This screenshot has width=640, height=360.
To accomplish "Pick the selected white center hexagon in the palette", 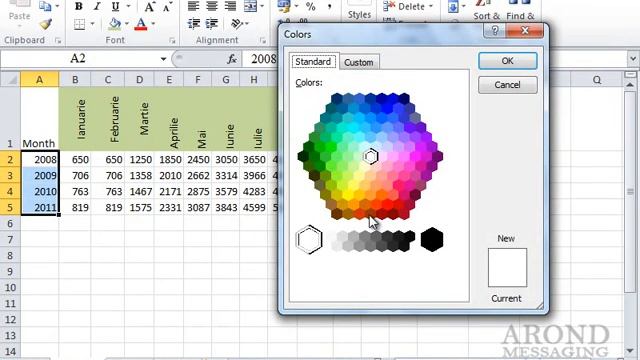I will [x=371, y=156].
